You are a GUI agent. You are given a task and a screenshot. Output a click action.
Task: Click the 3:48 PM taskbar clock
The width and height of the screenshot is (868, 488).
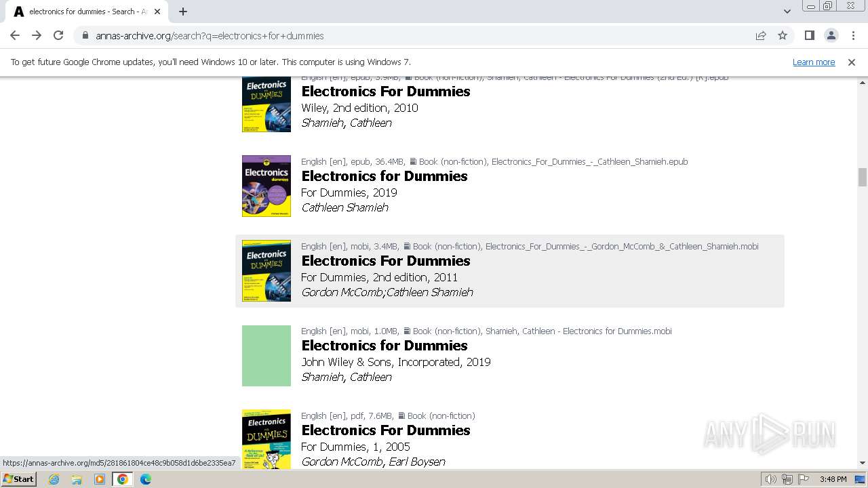click(x=833, y=479)
